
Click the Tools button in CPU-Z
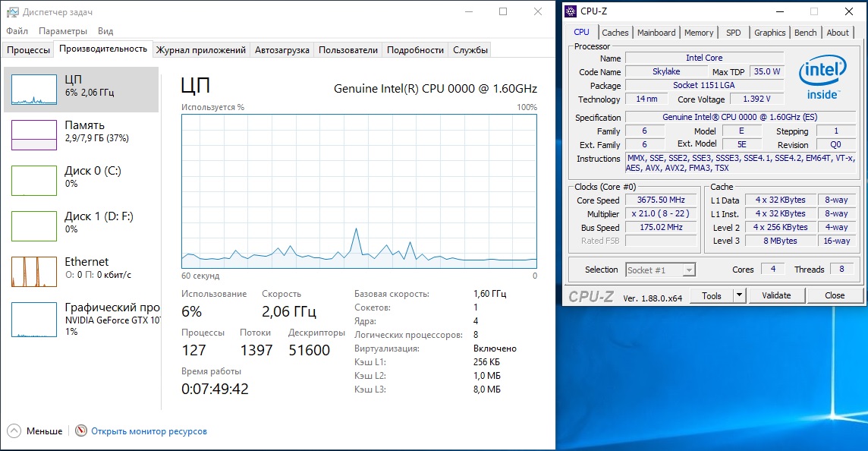coord(712,296)
